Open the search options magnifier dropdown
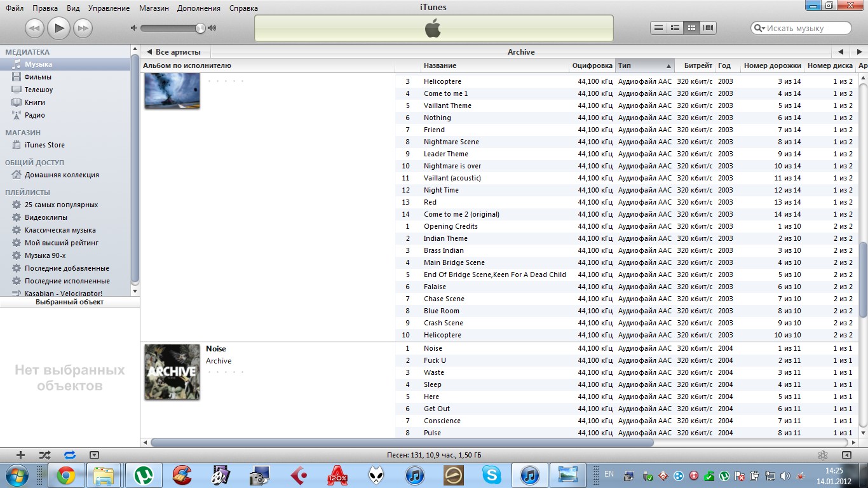The height and width of the screenshot is (488, 868). pyautogui.click(x=759, y=28)
